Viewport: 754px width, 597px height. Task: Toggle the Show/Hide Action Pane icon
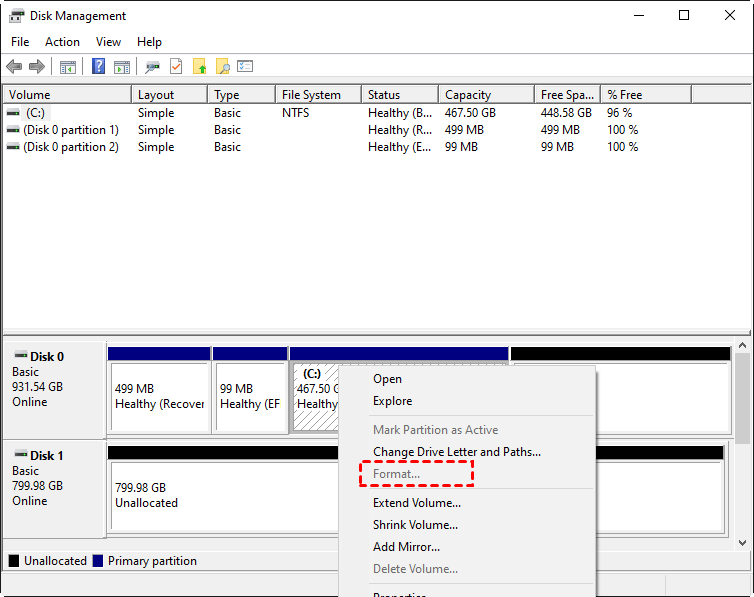pyautogui.click(x=122, y=67)
